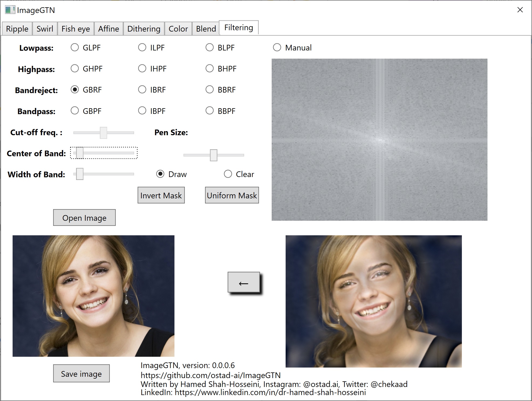Click the ImageGTN app icon in title bar

click(x=10, y=10)
